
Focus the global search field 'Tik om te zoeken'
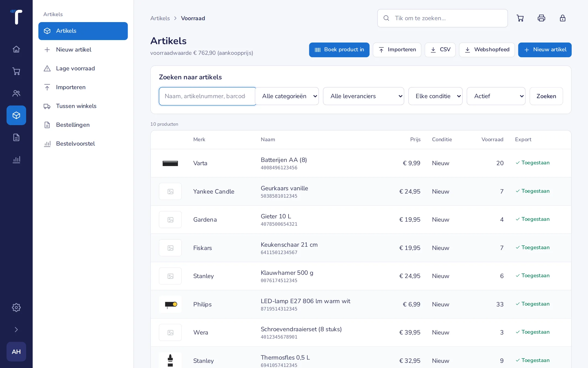(442, 18)
